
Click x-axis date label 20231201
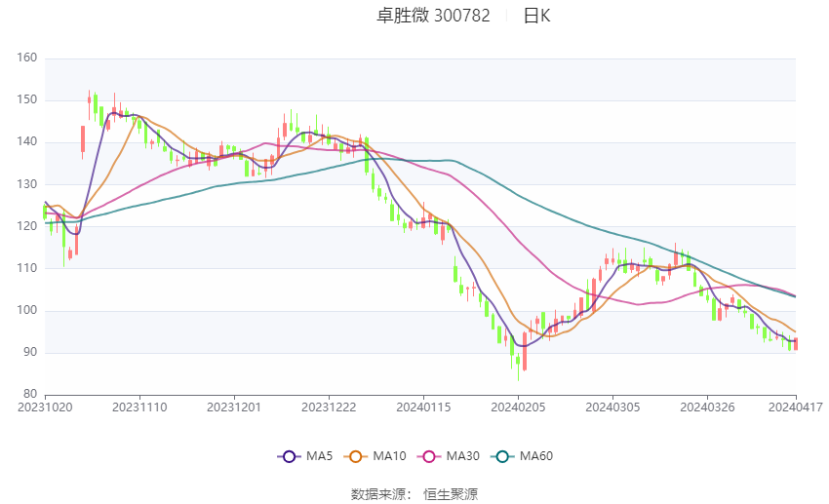pyautogui.click(x=234, y=407)
